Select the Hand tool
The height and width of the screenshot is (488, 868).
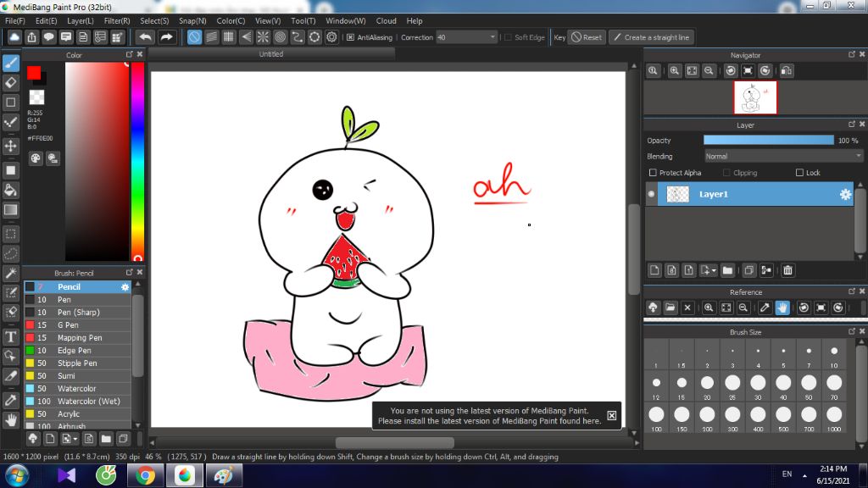(10, 420)
